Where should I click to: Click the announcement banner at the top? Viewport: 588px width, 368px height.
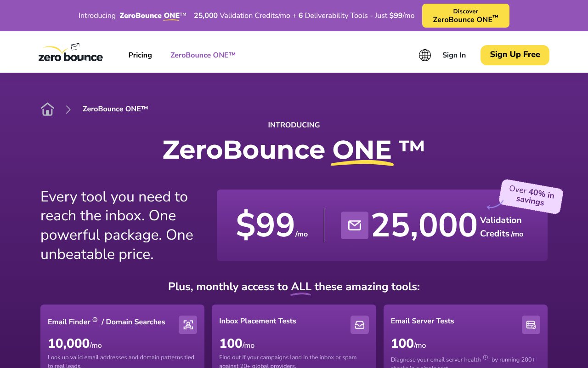pos(294,15)
